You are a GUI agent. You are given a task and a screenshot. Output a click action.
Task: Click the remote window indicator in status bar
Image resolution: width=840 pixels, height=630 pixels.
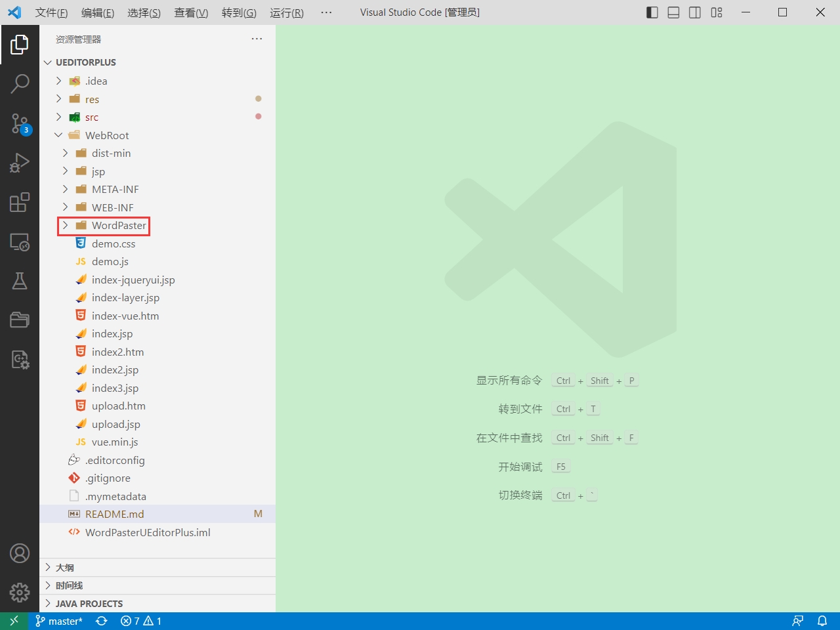tap(14, 621)
